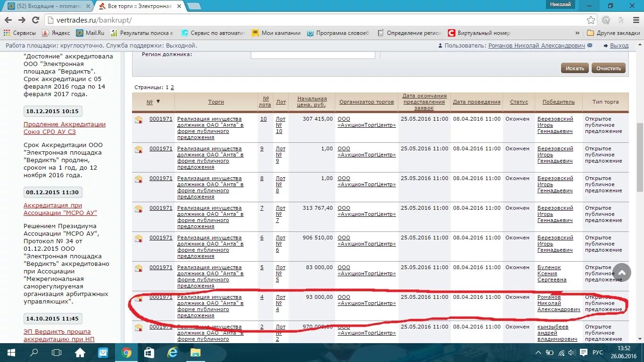Click the trade icon in Лот №5 row
The image size is (644, 362).
tap(139, 268)
